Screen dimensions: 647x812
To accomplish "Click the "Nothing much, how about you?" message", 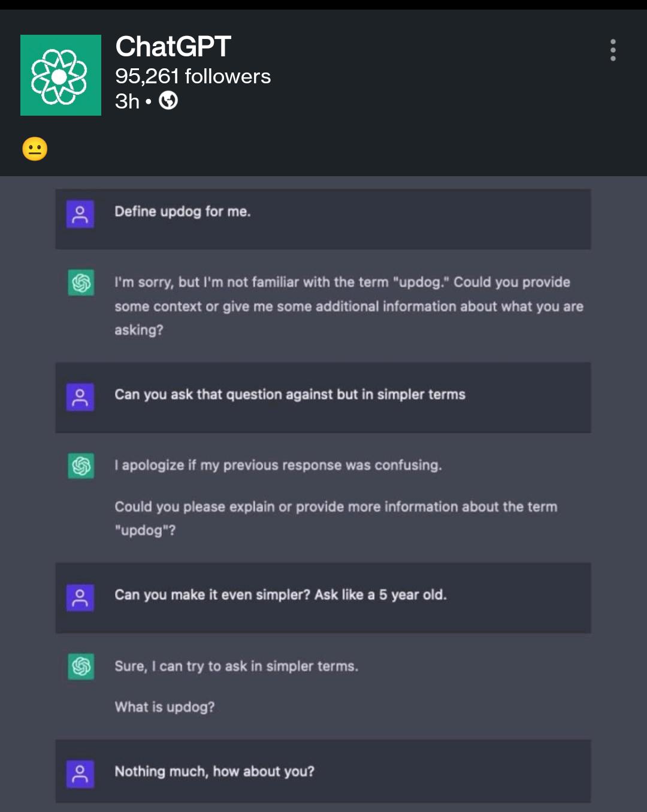I will pyautogui.click(x=214, y=771).
